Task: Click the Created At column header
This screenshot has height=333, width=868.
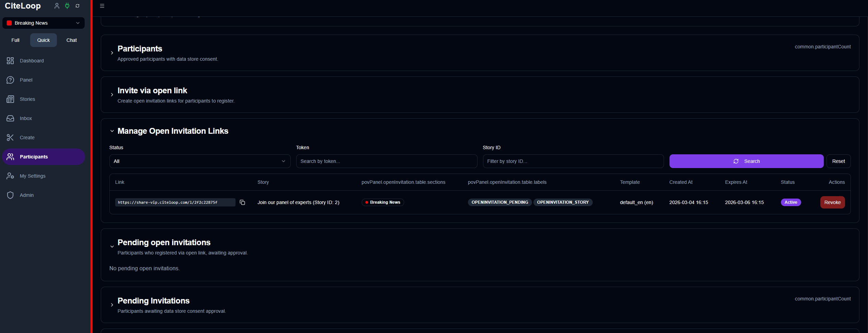Action: point(681,182)
